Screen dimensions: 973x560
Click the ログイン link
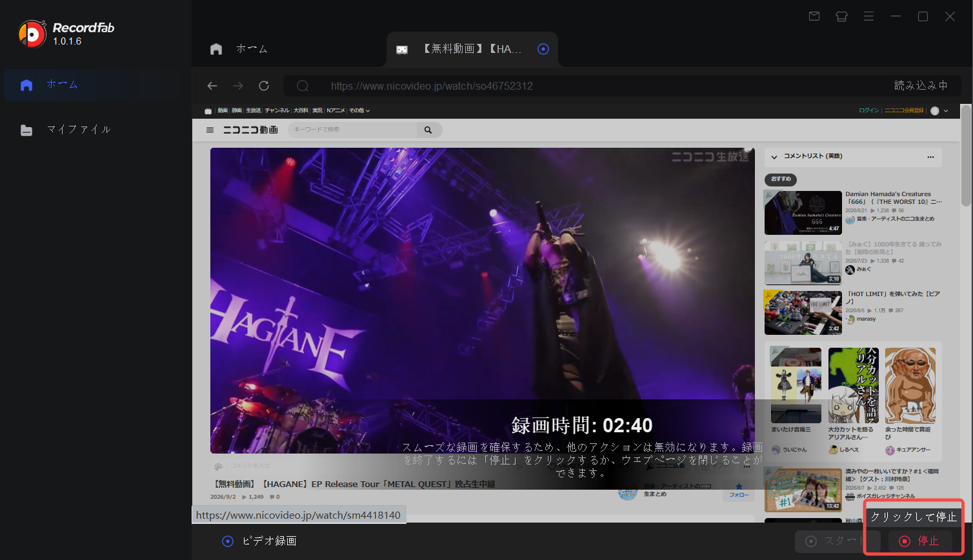pyautogui.click(x=869, y=110)
